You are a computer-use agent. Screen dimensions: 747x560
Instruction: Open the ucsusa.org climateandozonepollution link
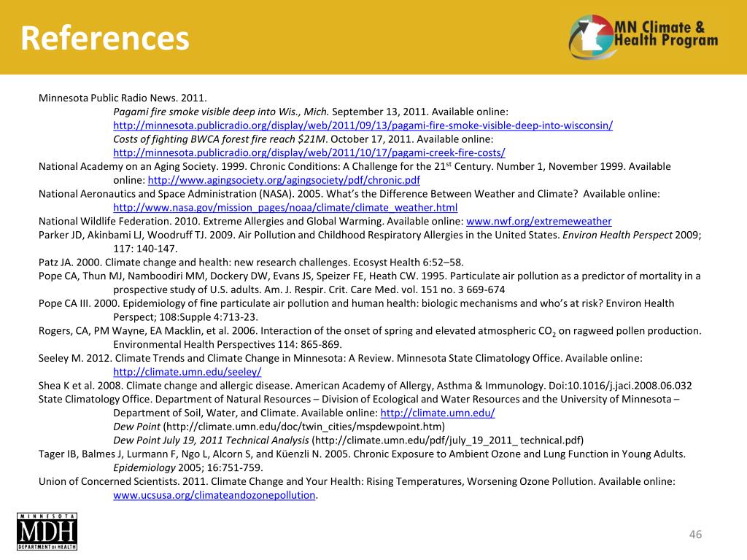214,495
